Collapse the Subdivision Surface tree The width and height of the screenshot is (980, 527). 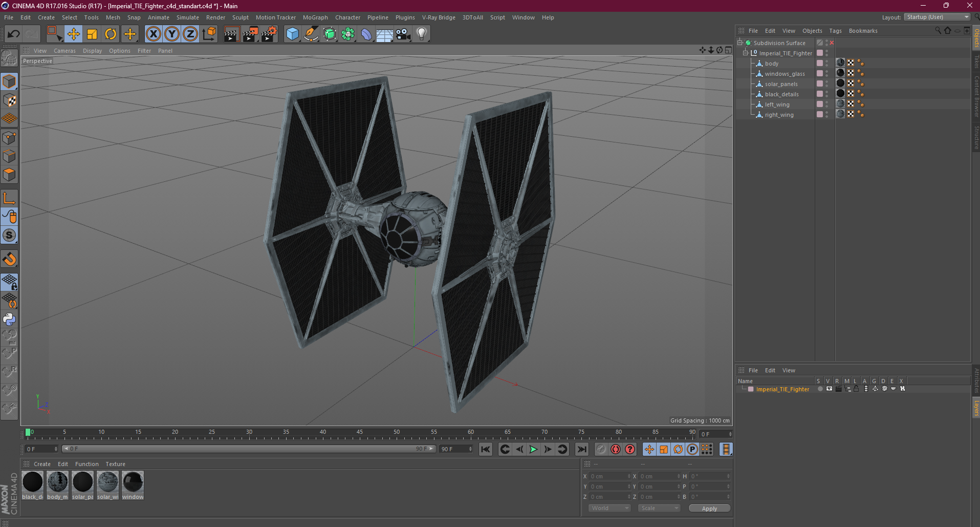(739, 43)
